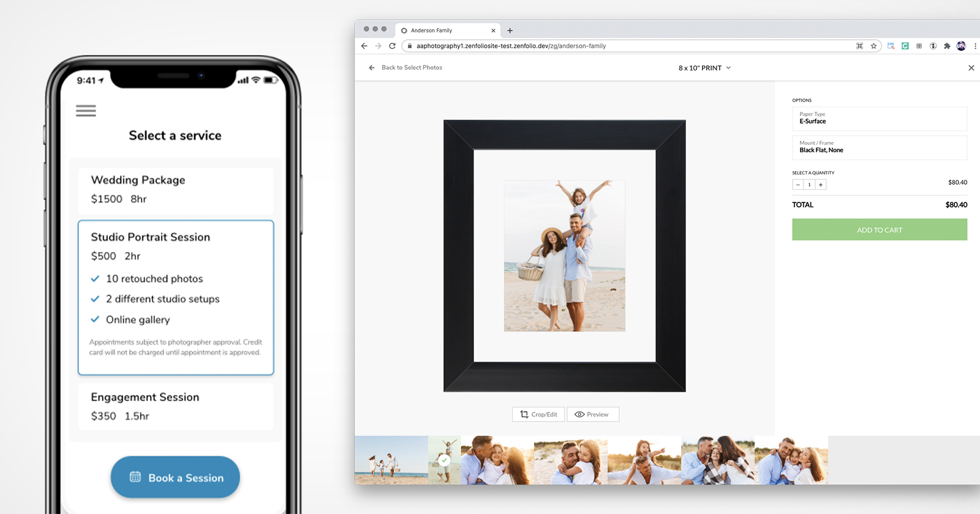The width and height of the screenshot is (980, 514).
Task: Open a new browser tab
Action: pyautogui.click(x=510, y=31)
